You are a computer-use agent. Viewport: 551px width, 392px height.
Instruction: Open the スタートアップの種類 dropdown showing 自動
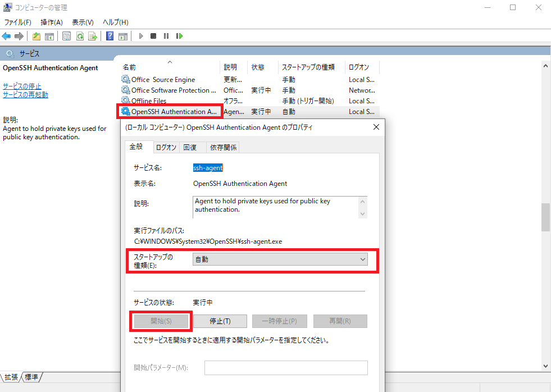(362, 259)
